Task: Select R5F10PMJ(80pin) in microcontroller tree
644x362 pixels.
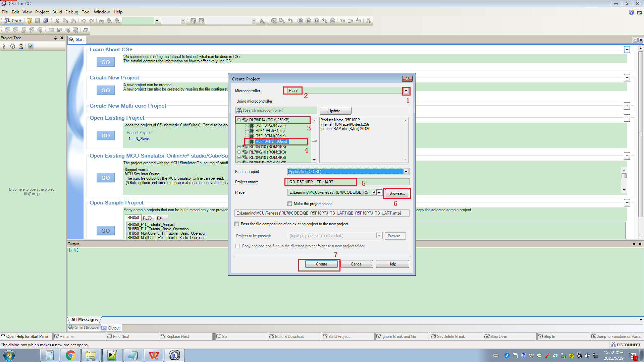Action: [271, 136]
